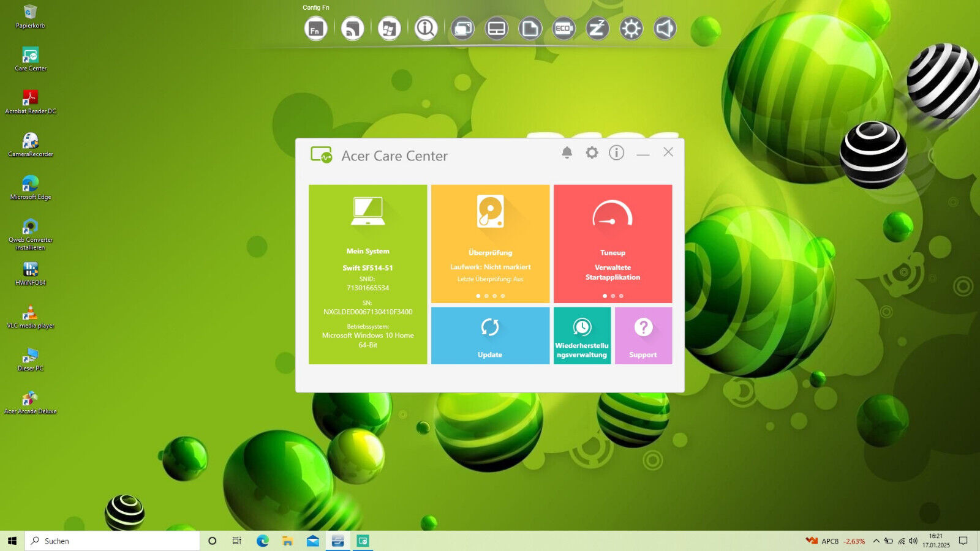The image size is (980, 551).
Task: Click Microsoft Windows 10 Home text
Action: (368, 335)
